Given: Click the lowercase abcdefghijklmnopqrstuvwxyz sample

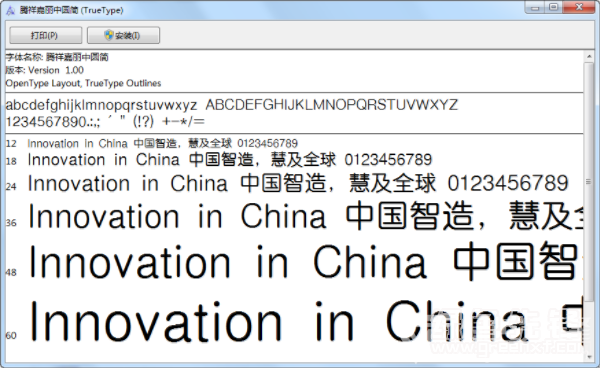Looking at the screenshot, I should (101, 105).
